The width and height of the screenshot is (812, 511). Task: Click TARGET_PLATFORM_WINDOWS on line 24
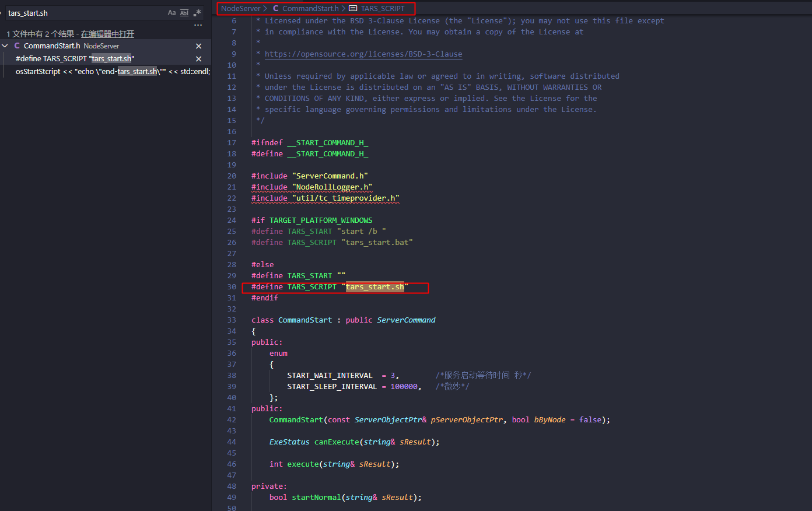coord(321,220)
